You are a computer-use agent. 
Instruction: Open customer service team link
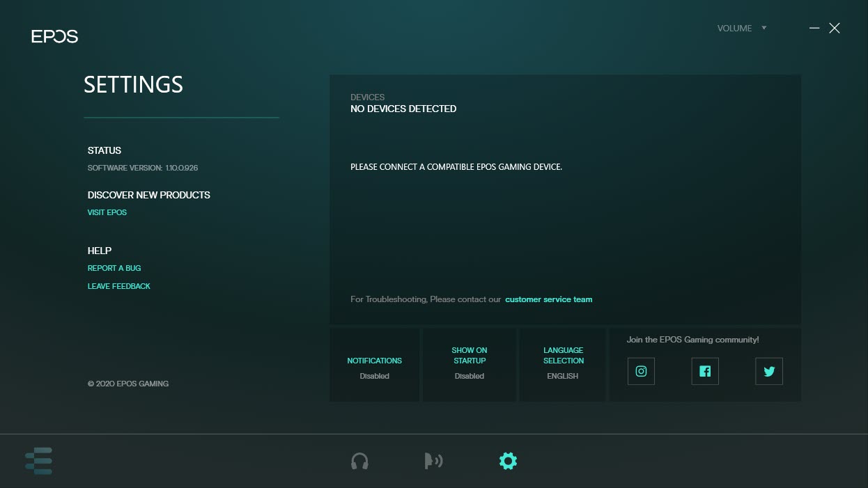[549, 299]
